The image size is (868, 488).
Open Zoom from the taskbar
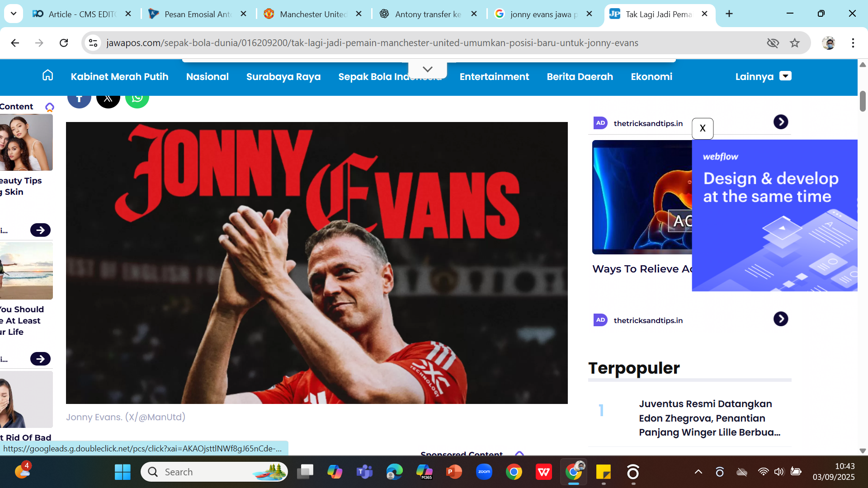[484, 472]
